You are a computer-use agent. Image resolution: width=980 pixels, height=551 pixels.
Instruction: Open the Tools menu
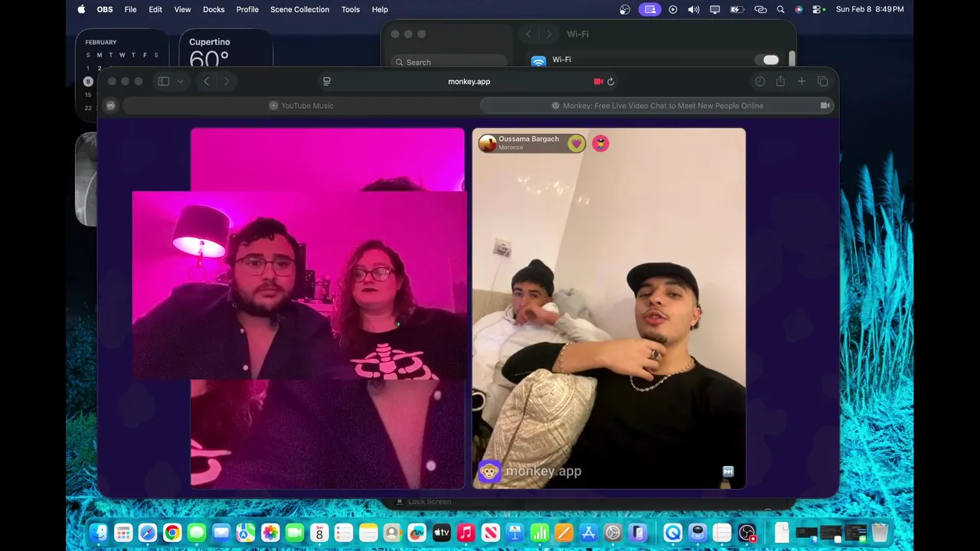(x=351, y=9)
